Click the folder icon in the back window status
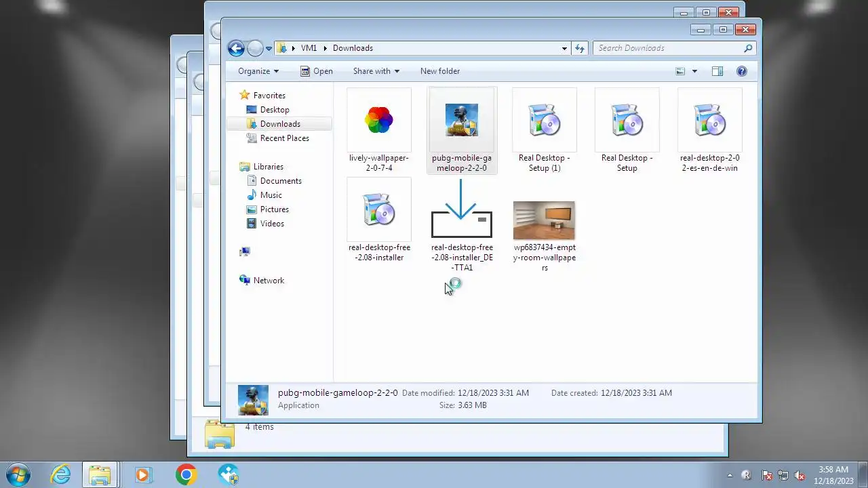The height and width of the screenshot is (488, 868). click(x=220, y=434)
